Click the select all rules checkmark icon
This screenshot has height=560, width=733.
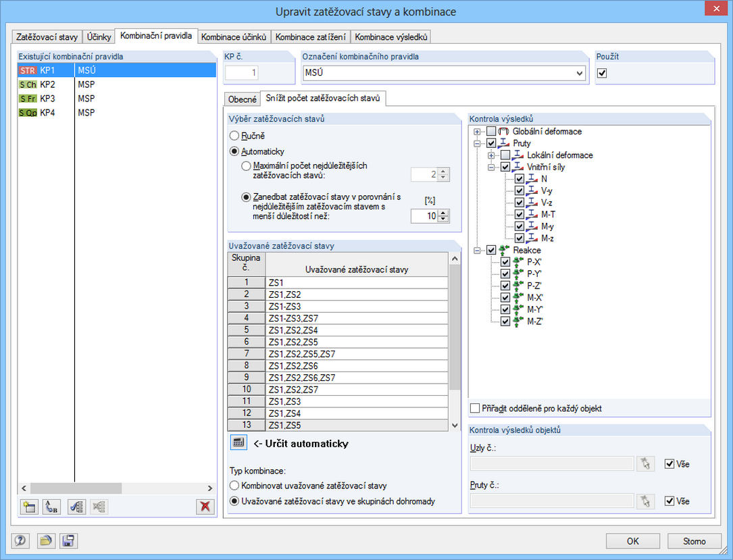pyautogui.click(x=76, y=507)
